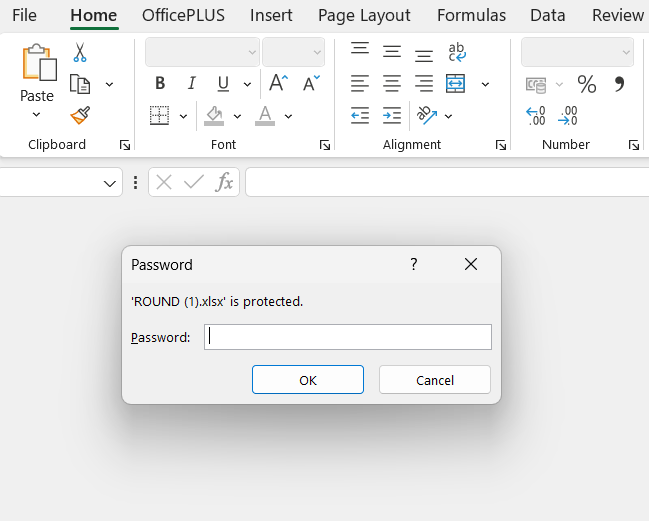This screenshot has width=649, height=521.
Task: Open the Page Layout tab
Action: [x=364, y=15]
